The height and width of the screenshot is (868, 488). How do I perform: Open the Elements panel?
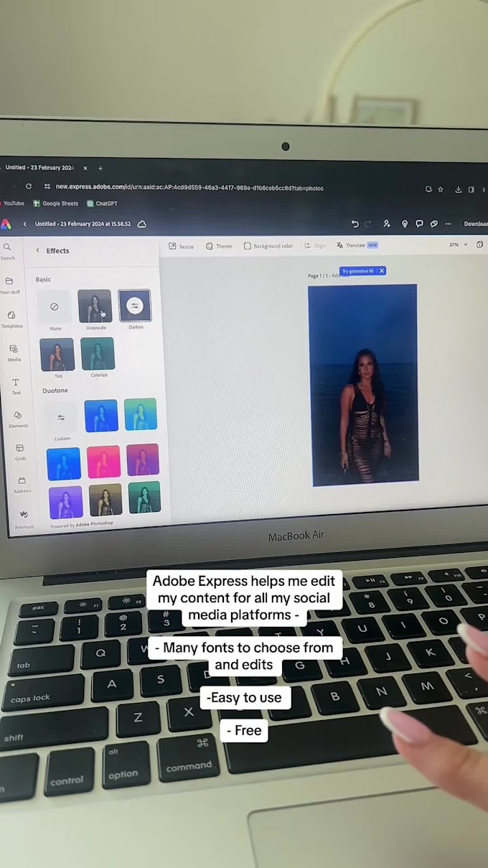click(18, 419)
